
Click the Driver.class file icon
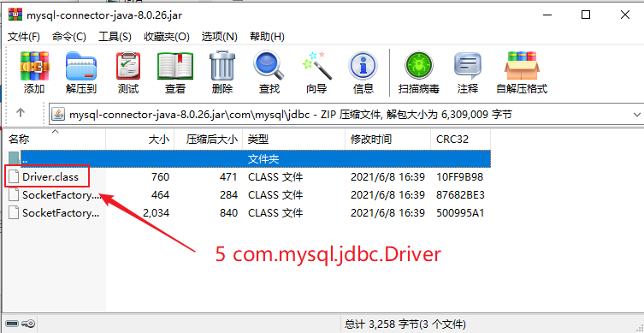15,177
